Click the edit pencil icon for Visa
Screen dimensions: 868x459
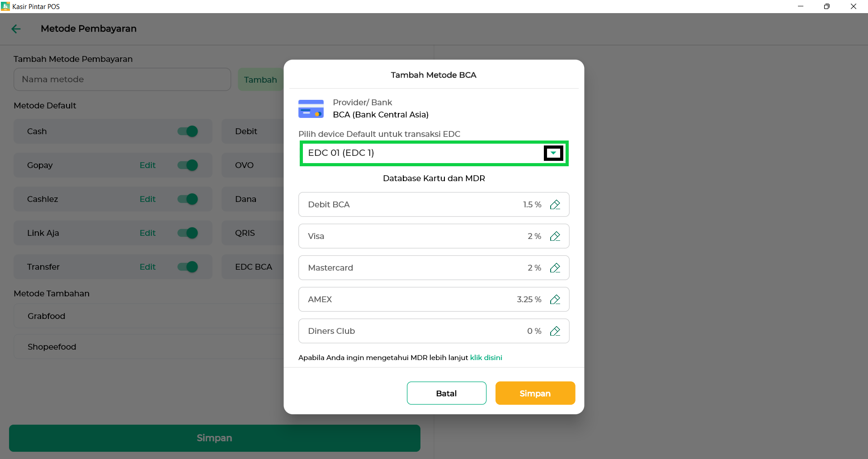[x=555, y=236]
